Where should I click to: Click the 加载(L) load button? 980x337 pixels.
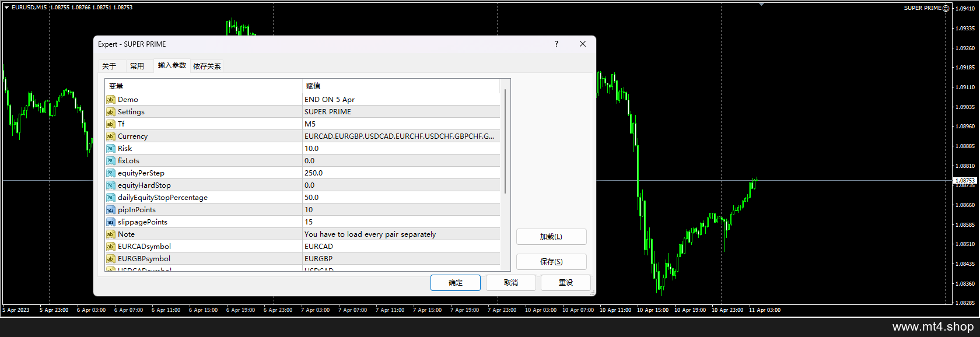551,237
